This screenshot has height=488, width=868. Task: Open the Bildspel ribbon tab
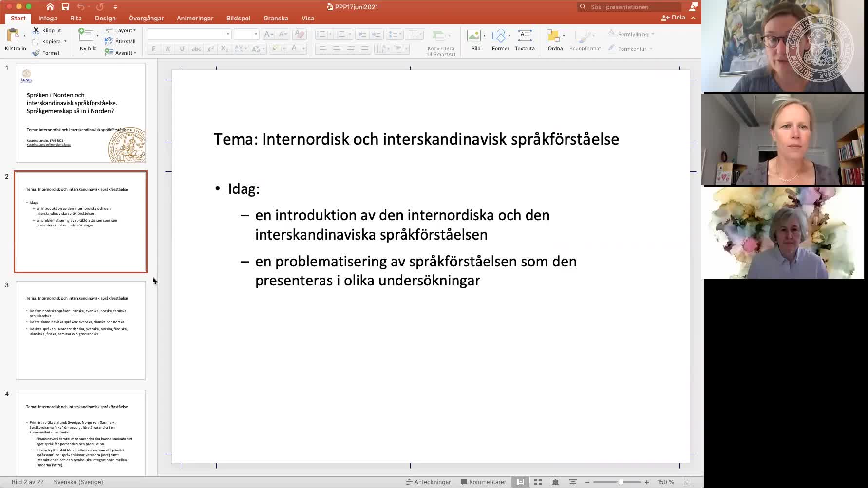238,18
